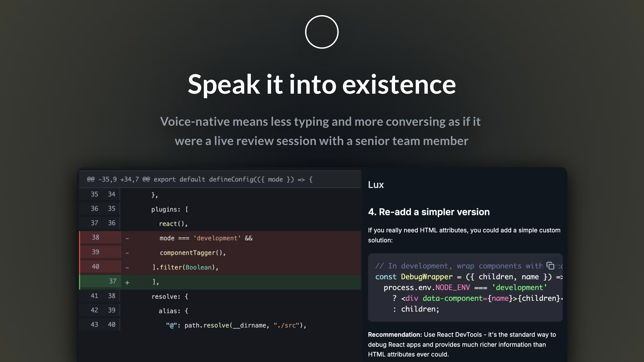
Task: Click the minus marker beside componentTagger()
Action: coord(127,253)
